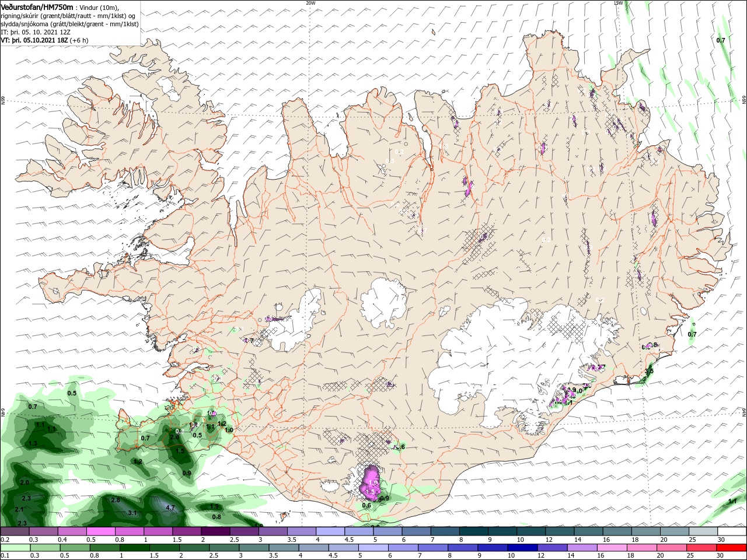Click the 0.6 value at south coast
The width and height of the screenshot is (747, 560).
pyautogui.click(x=366, y=506)
